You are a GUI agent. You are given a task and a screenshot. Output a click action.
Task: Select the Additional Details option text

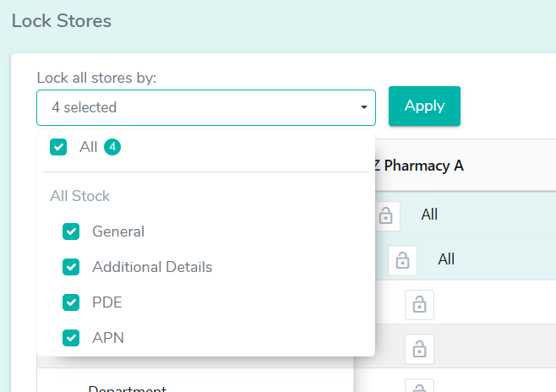[152, 267]
